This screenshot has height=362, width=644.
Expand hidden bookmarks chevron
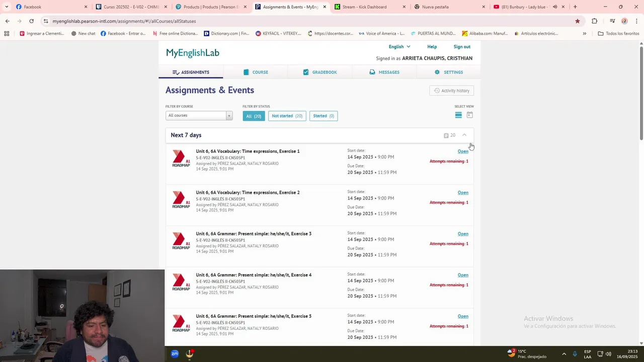[x=584, y=34]
